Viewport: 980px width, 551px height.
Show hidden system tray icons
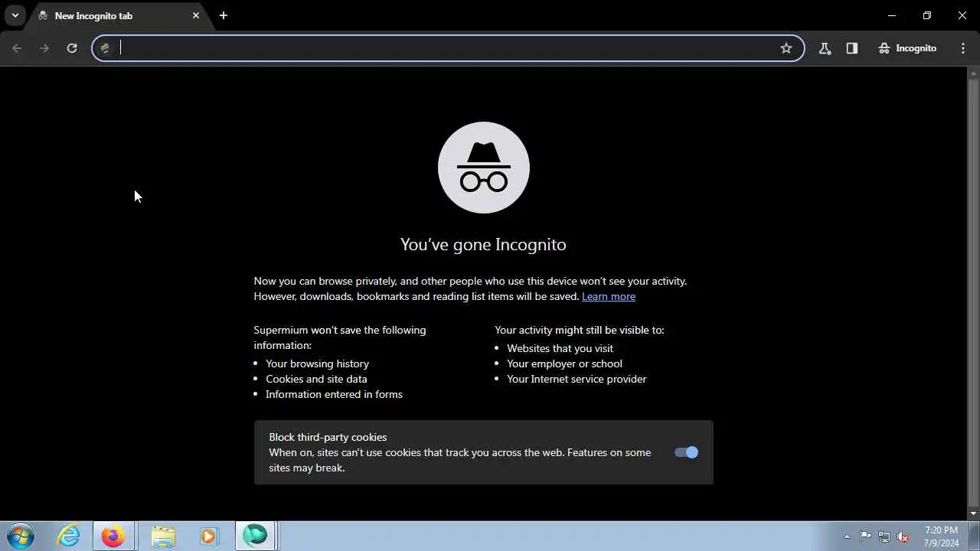(x=847, y=536)
